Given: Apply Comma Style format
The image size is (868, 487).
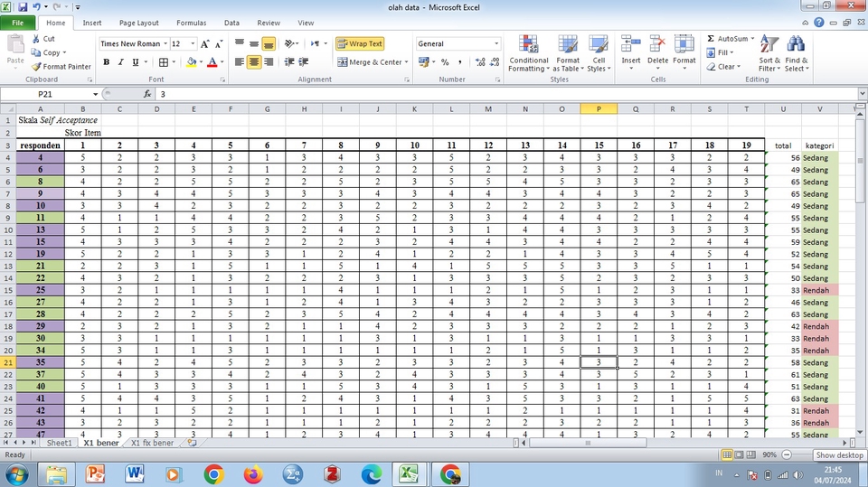Looking at the screenshot, I should [459, 62].
